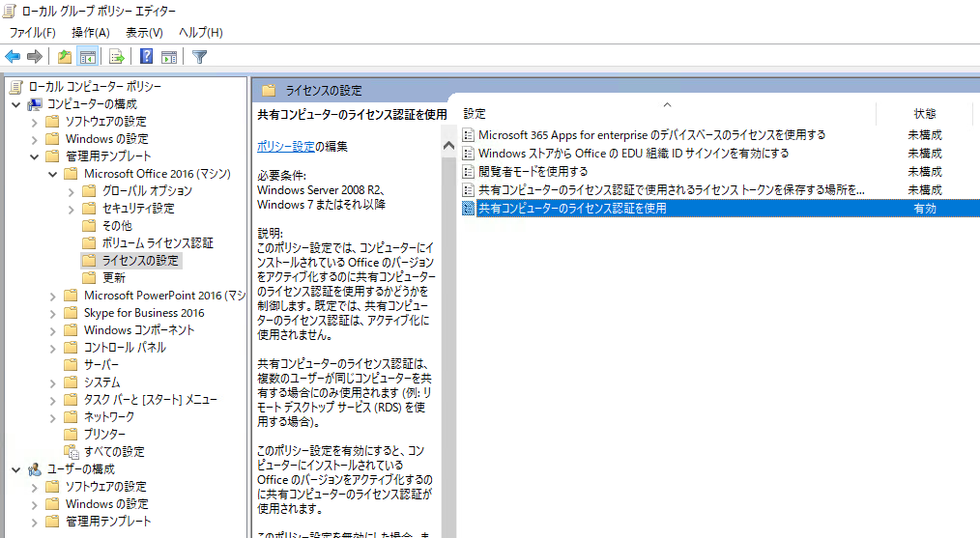The height and width of the screenshot is (538, 980).
Task: Open the ヘルプ(H) menu
Action: coord(201,33)
